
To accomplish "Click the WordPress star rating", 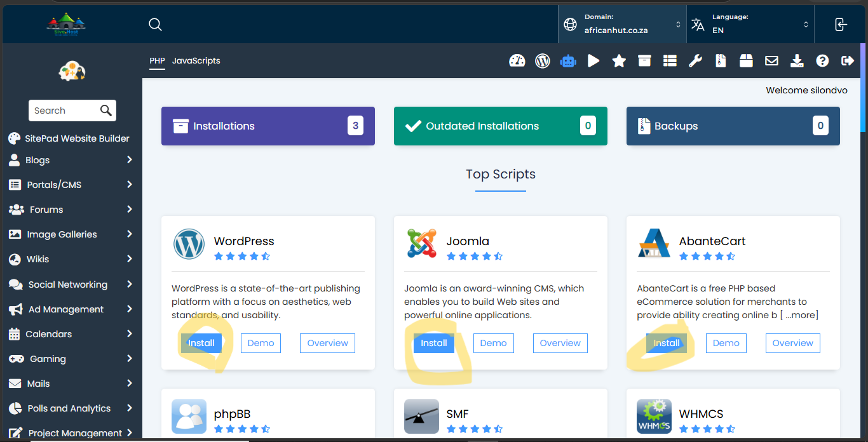I will pos(242,257).
